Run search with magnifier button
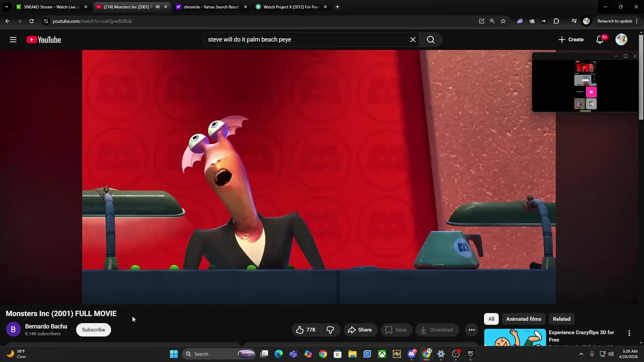Screen dimensions: 644x362 coord(431,40)
